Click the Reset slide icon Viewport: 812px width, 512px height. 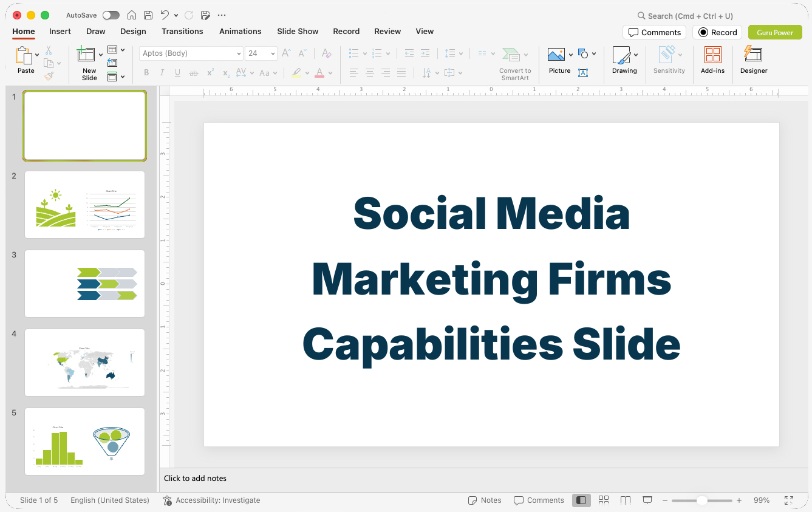click(x=112, y=63)
